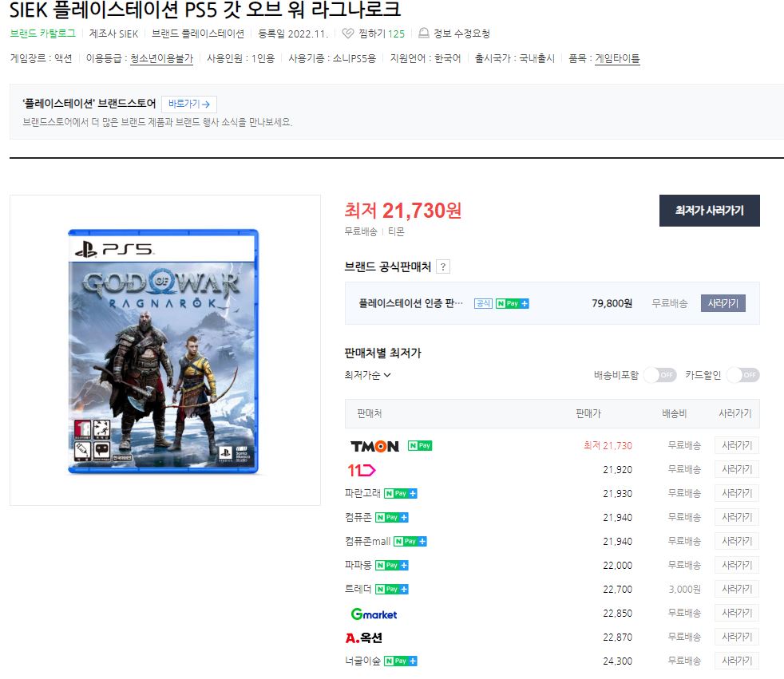This screenshot has height=679, width=784.
Task: Click the 게임타이틀 category link
Action: [617, 58]
